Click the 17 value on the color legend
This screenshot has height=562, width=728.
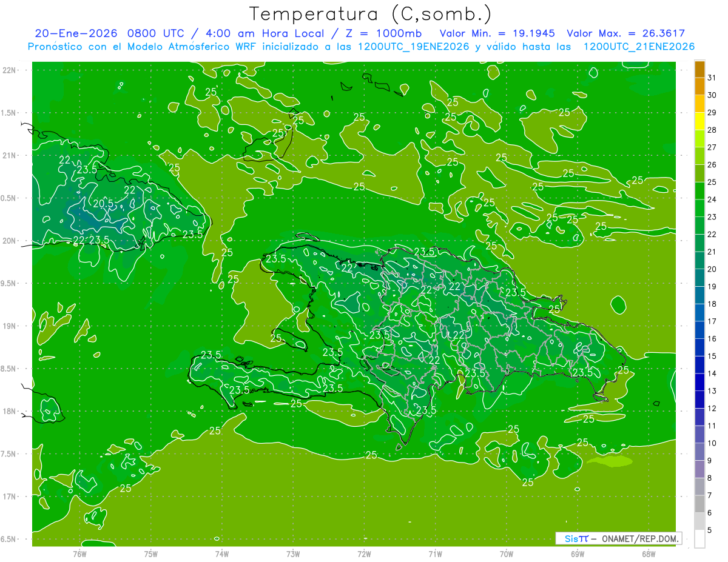[x=712, y=321]
